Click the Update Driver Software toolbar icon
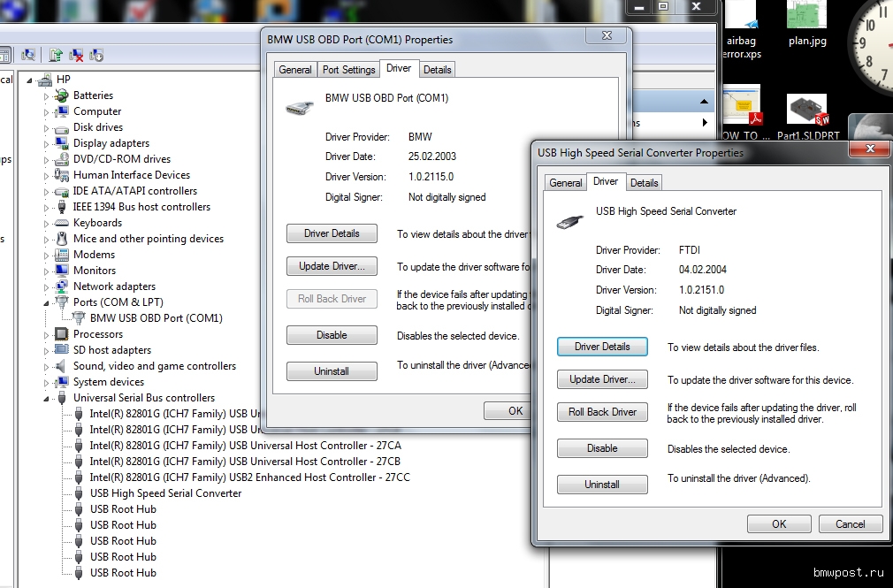 pos(57,55)
